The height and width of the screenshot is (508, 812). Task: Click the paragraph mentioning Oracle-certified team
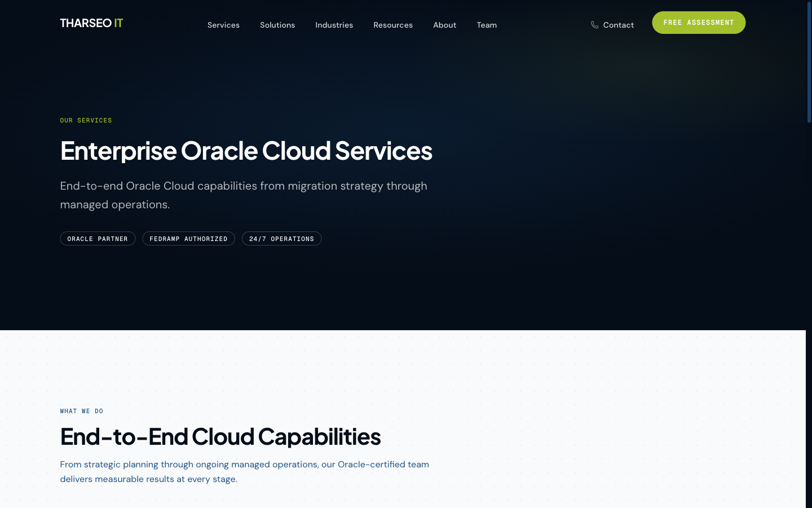coord(245,471)
